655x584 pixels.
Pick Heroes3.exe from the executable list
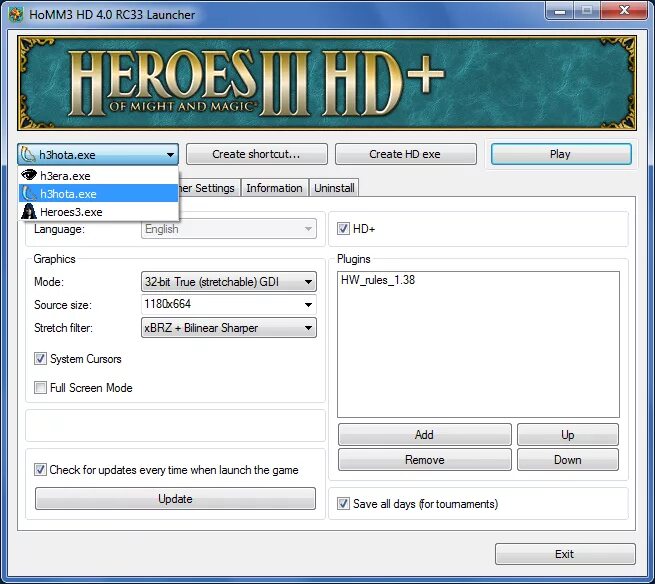[x=99, y=212]
